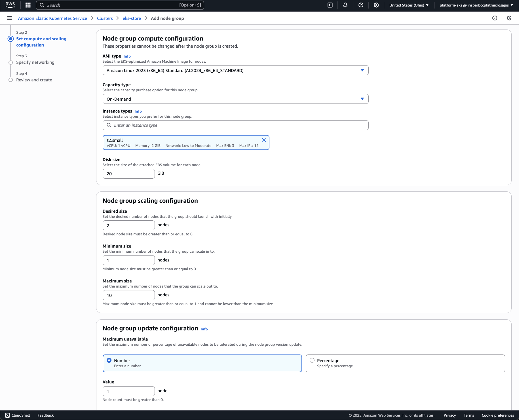The width and height of the screenshot is (519, 420).
Task: Toggle the side navigation hamburger menu
Action: [x=9, y=18]
